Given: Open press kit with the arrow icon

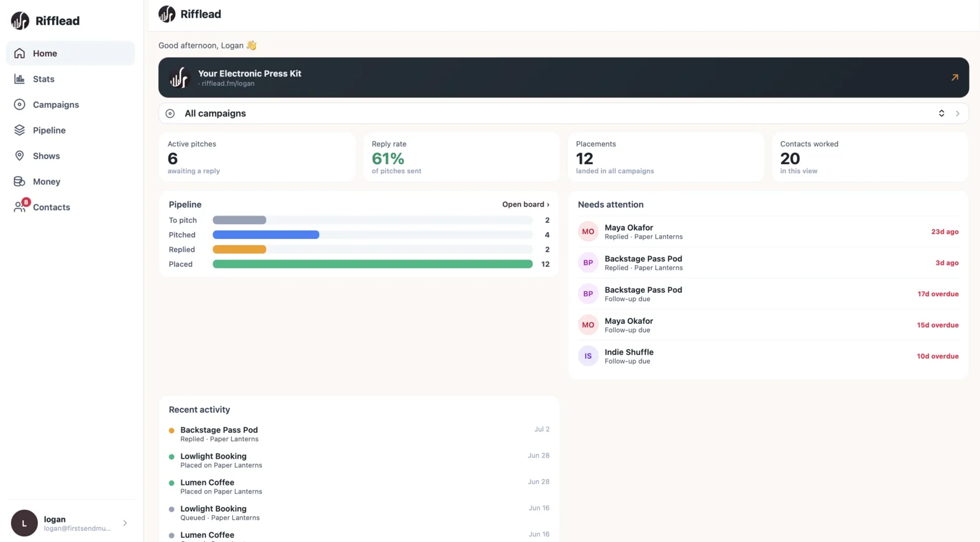Looking at the screenshot, I should [x=954, y=78].
